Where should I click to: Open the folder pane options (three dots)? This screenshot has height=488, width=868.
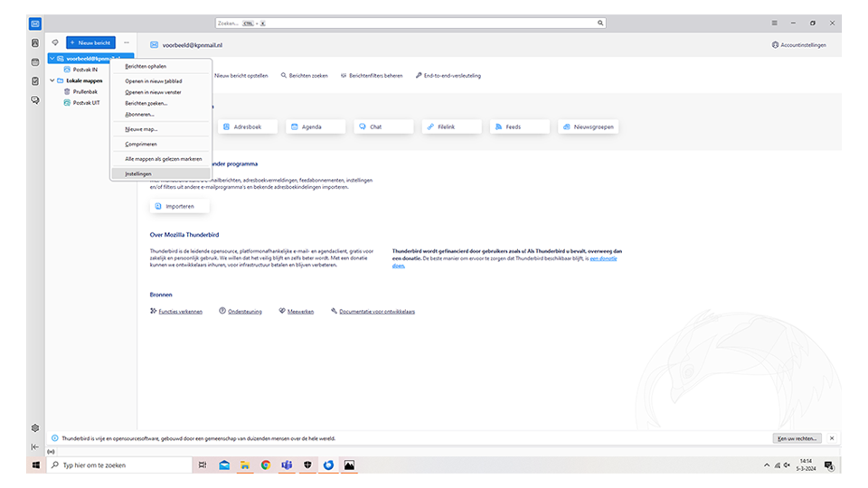[127, 42]
